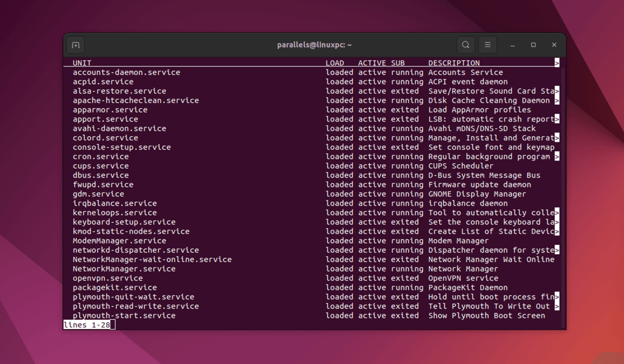
Task: Select colord.service unit name
Action: [106, 138]
